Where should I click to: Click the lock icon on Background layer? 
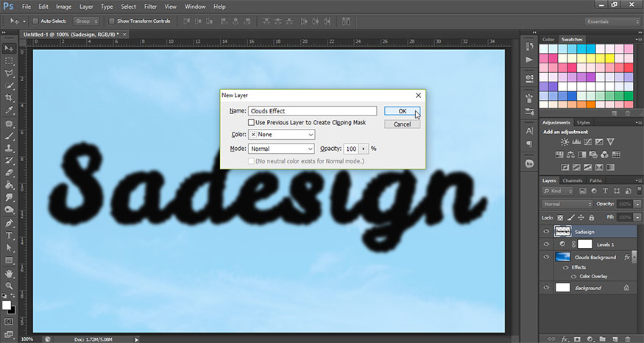[626, 288]
